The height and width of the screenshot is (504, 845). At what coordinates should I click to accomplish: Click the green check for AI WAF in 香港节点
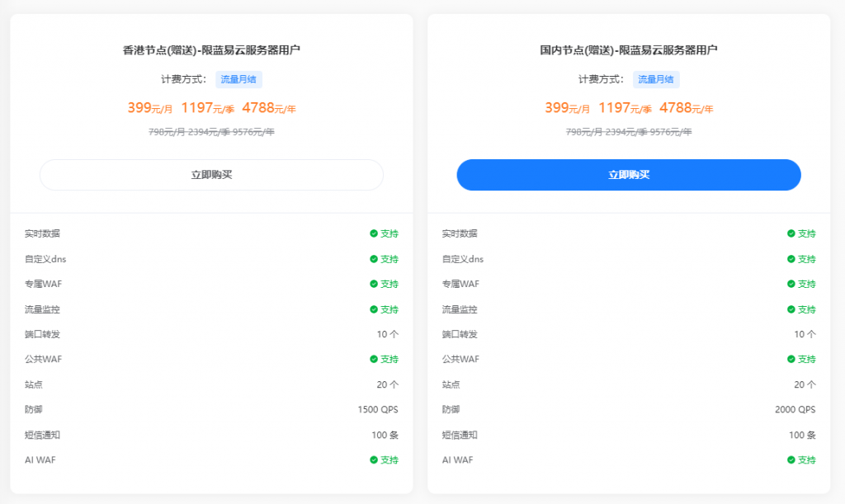coord(374,459)
